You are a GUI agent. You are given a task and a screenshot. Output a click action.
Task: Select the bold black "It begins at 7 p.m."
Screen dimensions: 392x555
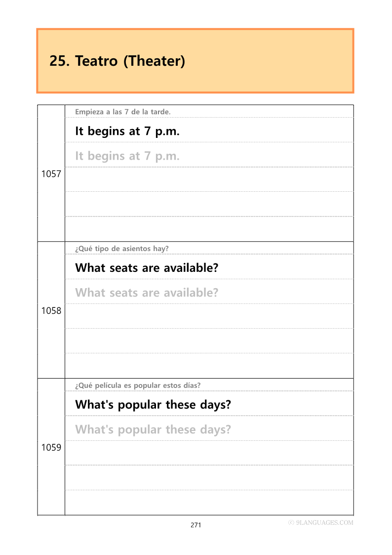(127, 131)
